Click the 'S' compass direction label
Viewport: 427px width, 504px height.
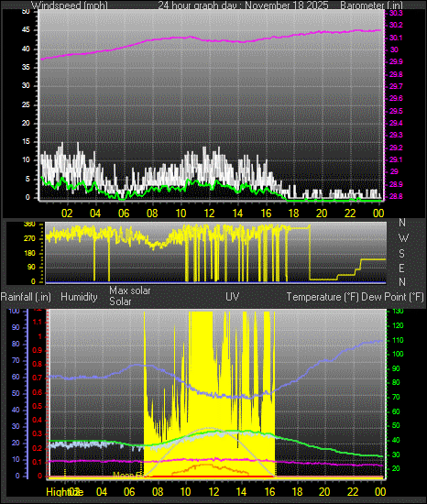(401, 253)
